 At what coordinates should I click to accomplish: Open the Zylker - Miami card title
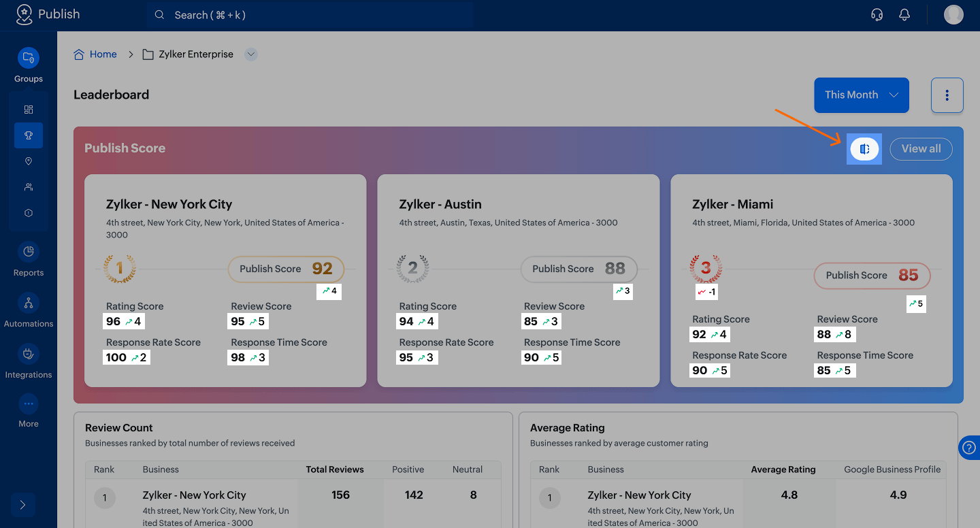[733, 204]
